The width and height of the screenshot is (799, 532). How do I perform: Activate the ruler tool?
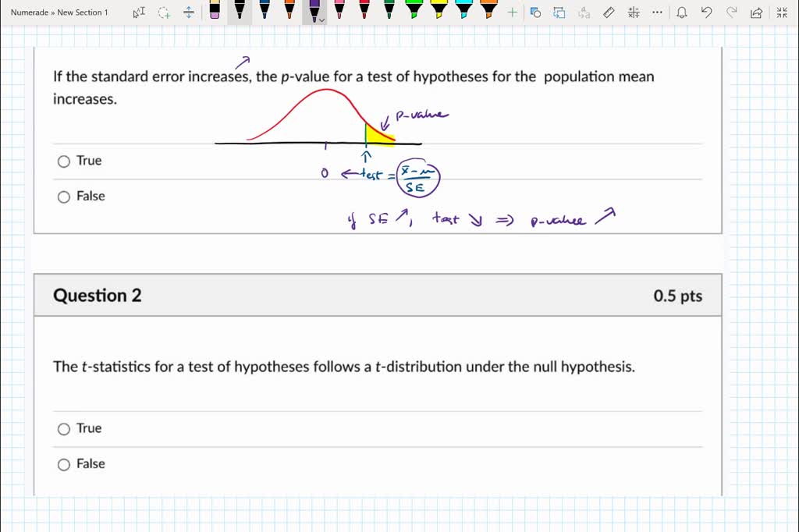click(608, 12)
